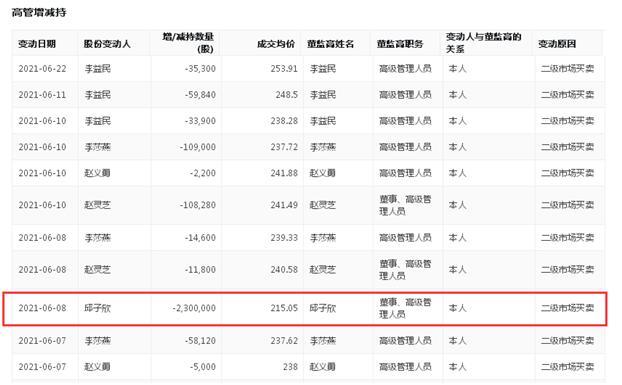Click 本人 relation in the 248.5 row
The height and width of the screenshot is (385, 622).
(x=457, y=95)
